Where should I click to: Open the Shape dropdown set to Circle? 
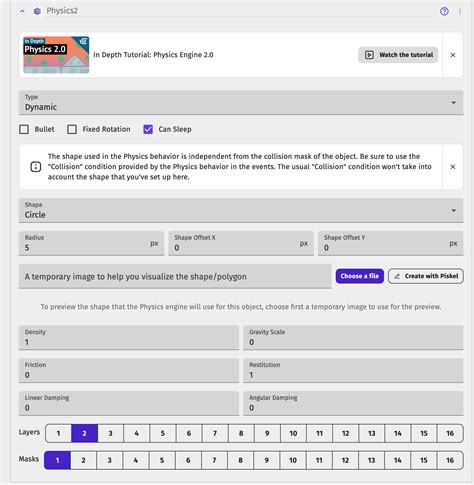point(241,210)
